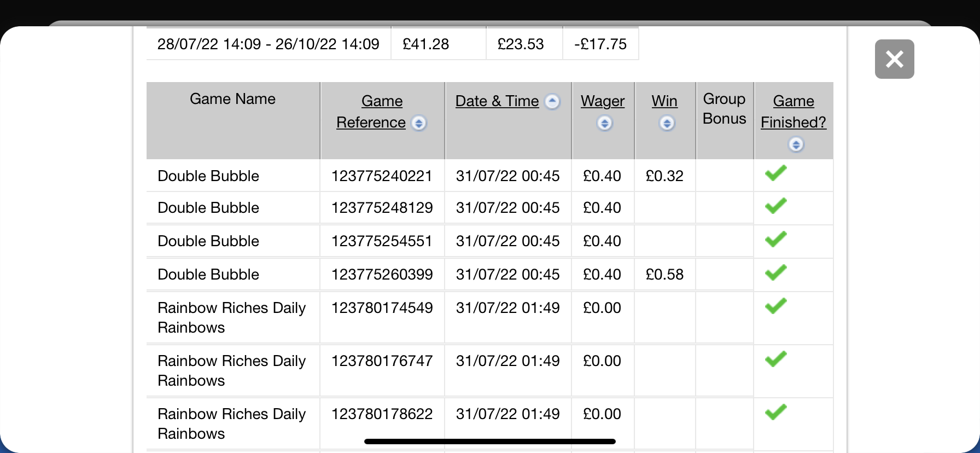980x453 pixels.
Task: Click the -£17.75 summary total cell
Action: pos(600,44)
